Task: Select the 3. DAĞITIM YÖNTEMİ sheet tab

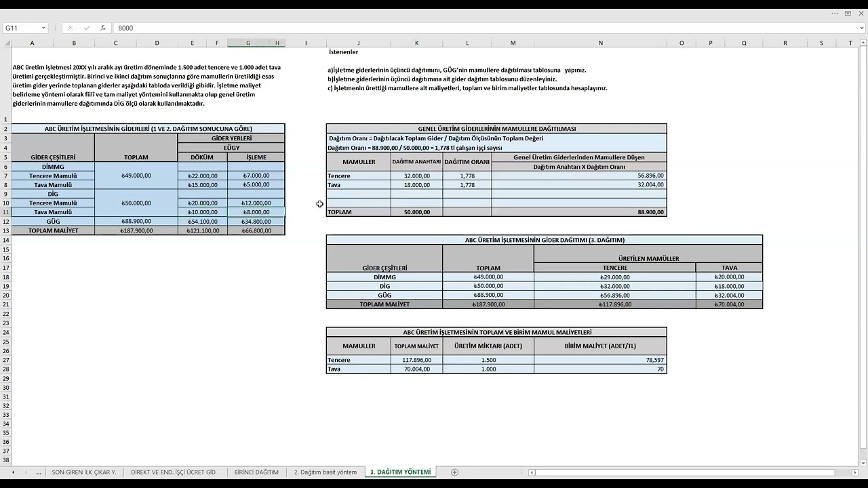Action: (x=400, y=472)
